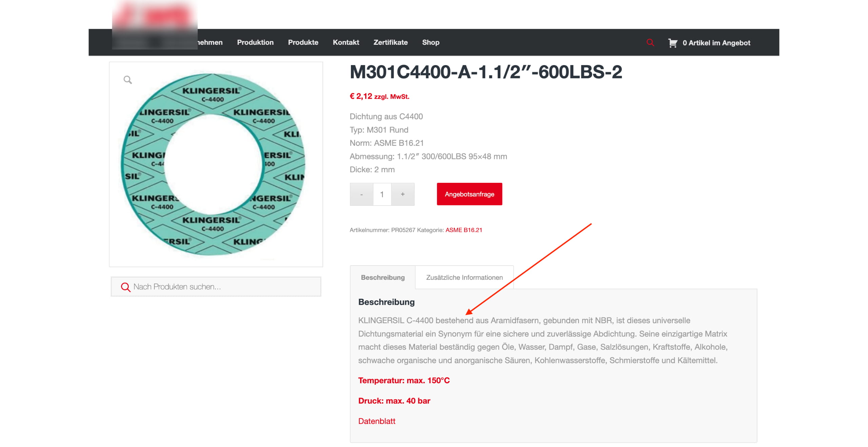Click 'Abmessung: 1.1/2″ 300/600LBS 95×48 mm' text
The height and width of the screenshot is (447, 868).
[x=428, y=156]
